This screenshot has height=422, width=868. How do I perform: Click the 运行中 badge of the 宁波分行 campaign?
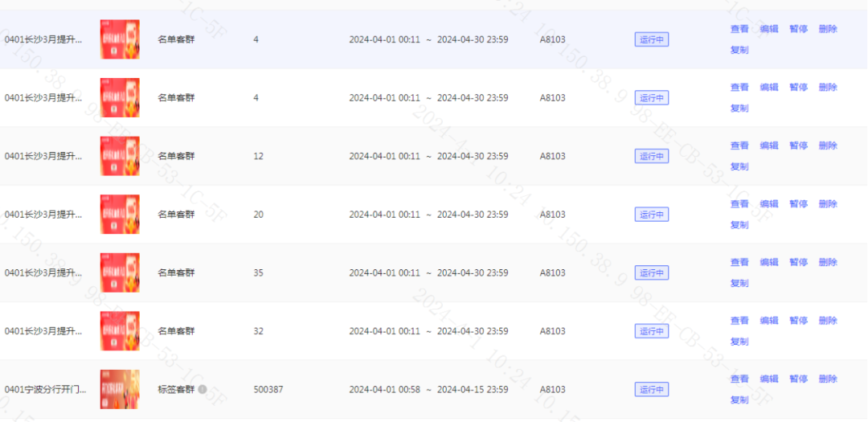click(651, 390)
